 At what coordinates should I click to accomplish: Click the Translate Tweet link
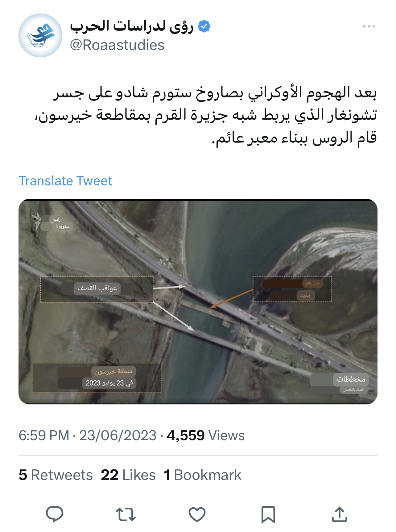pos(65,181)
